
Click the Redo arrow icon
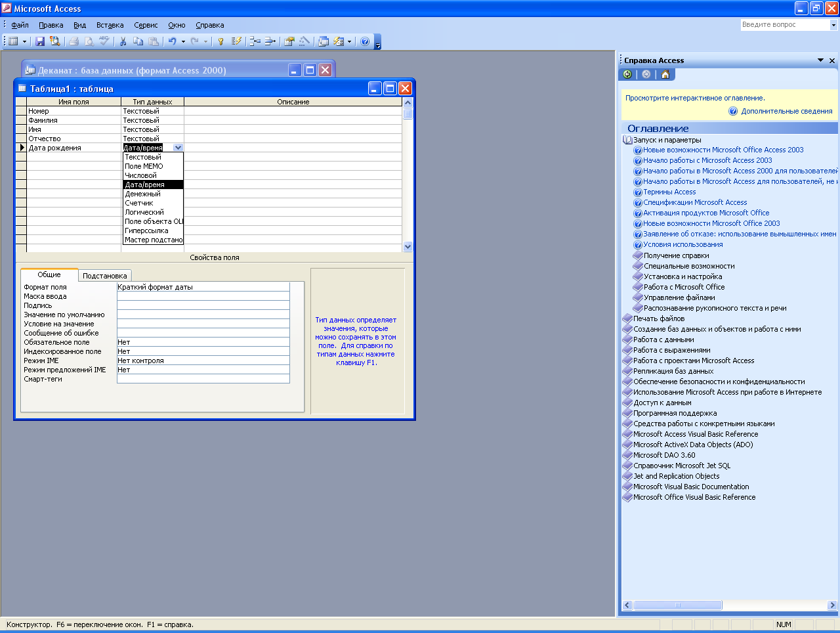click(x=195, y=41)
